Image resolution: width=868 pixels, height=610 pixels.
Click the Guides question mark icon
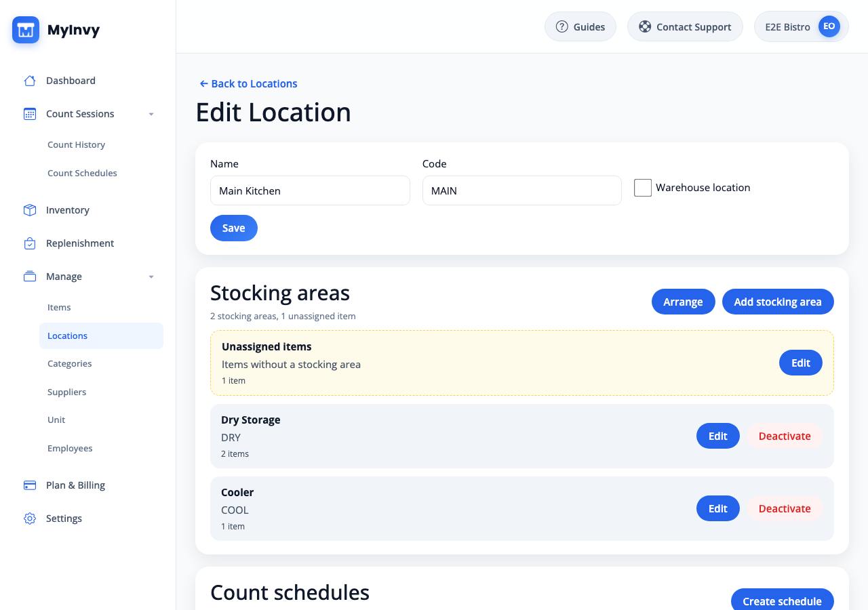click(561, 27)
